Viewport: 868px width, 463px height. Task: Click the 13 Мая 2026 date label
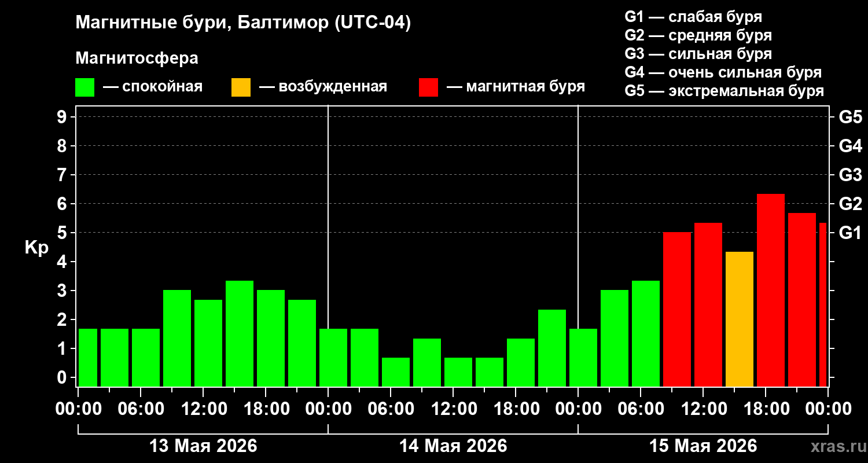click(x=203, y=446)
